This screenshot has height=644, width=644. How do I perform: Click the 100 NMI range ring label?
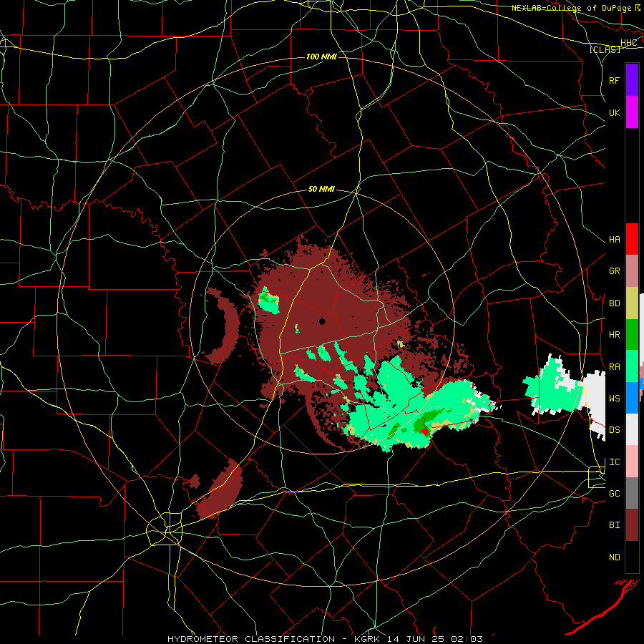click(321, 57)
